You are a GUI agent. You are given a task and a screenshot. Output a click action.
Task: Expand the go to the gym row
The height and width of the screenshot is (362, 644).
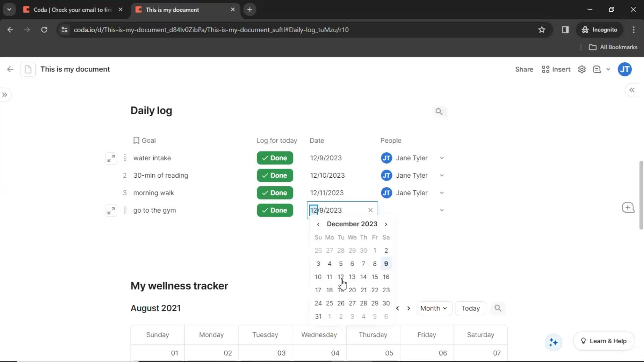pos(111,210)
